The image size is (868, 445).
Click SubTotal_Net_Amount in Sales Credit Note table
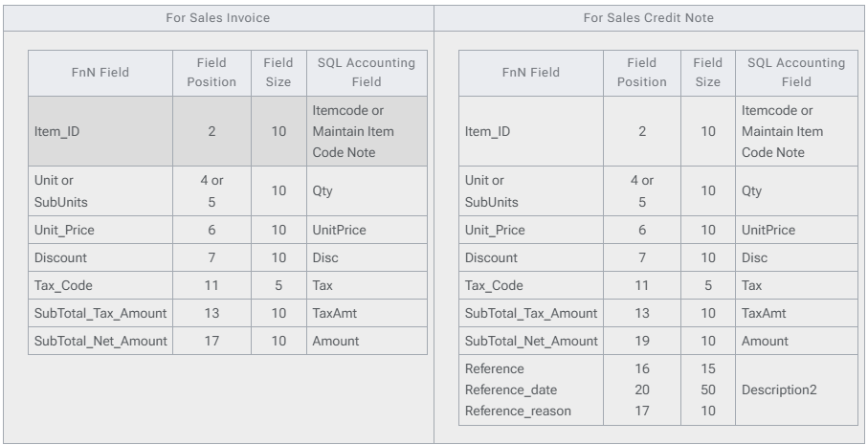pos(530,342)
